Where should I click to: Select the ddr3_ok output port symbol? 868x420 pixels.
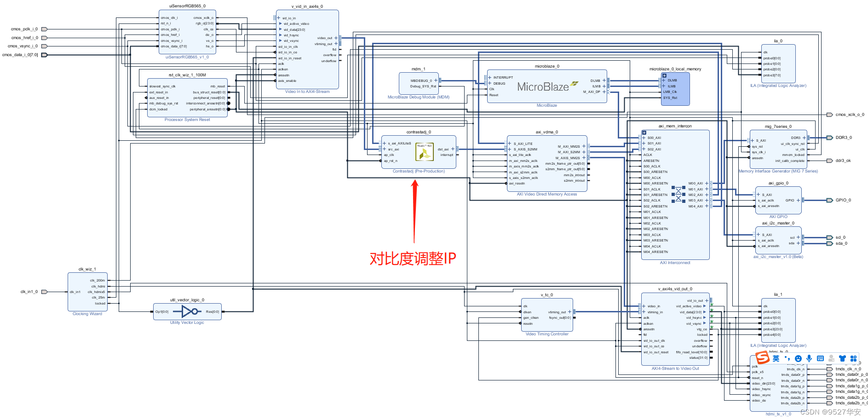coord(830,161)
